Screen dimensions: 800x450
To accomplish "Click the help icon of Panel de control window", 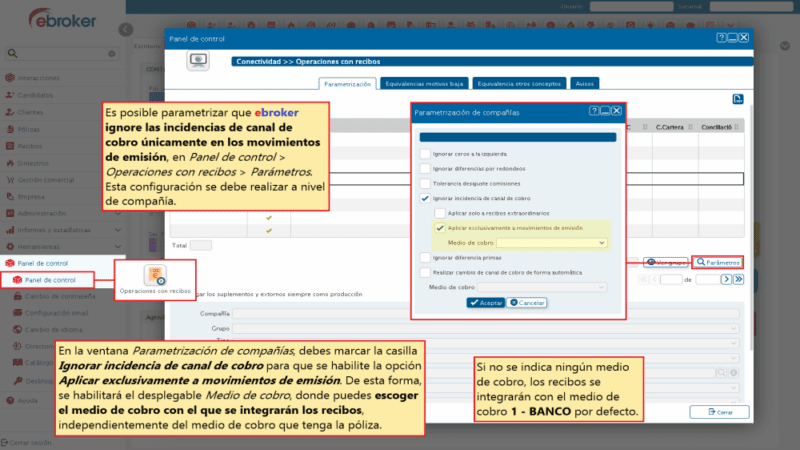I will (721, 38).
